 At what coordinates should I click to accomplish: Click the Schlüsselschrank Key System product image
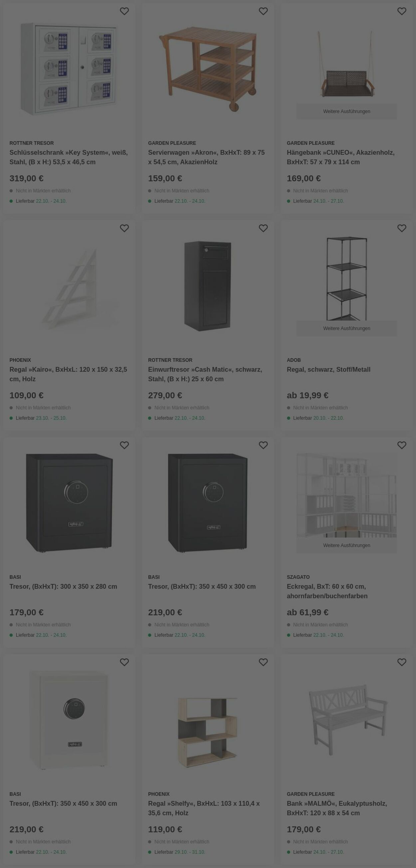coord(69,69)
